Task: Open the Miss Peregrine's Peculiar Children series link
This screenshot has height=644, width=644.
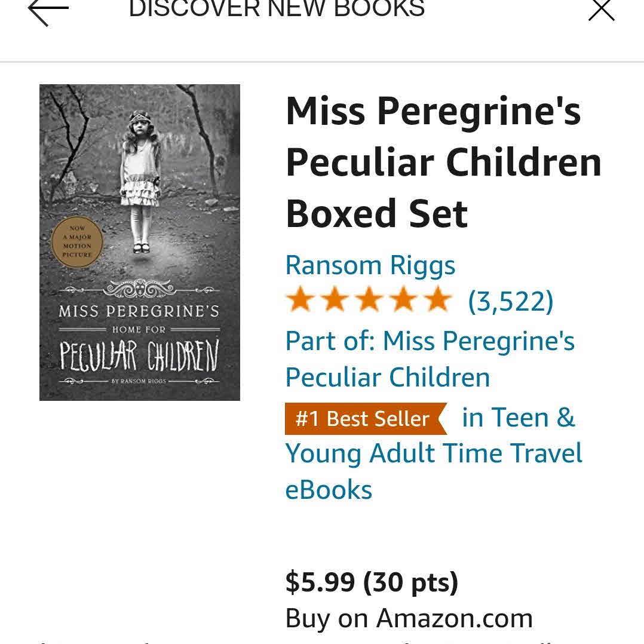Action: click(x=430, y=359)
